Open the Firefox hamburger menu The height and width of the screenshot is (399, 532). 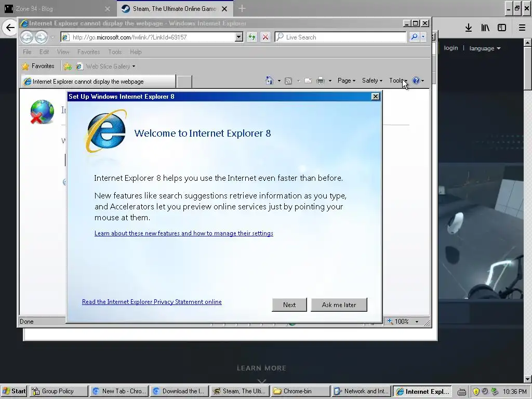pos(522,28)
